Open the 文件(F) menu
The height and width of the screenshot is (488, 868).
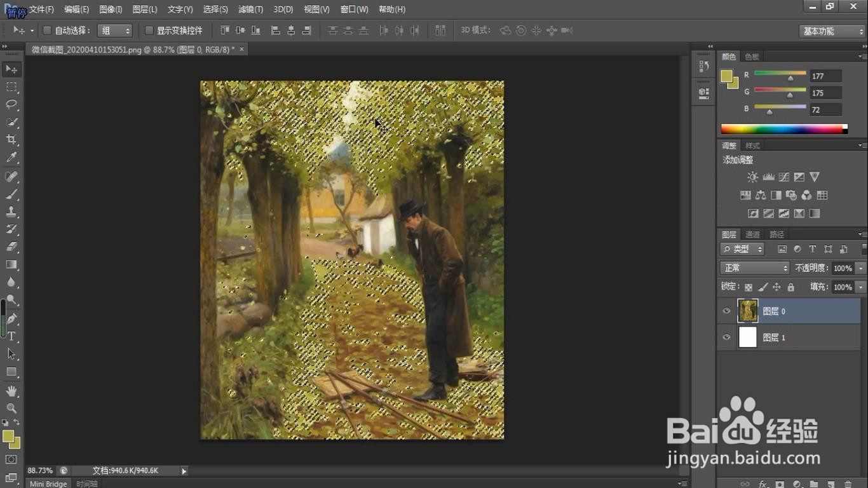[x=41, y=9]
